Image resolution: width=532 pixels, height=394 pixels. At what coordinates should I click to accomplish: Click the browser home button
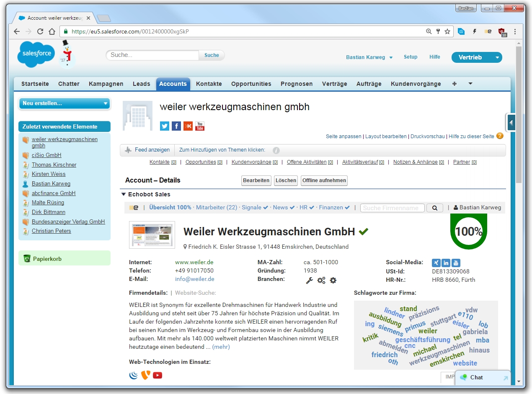(x=52, y=31)
